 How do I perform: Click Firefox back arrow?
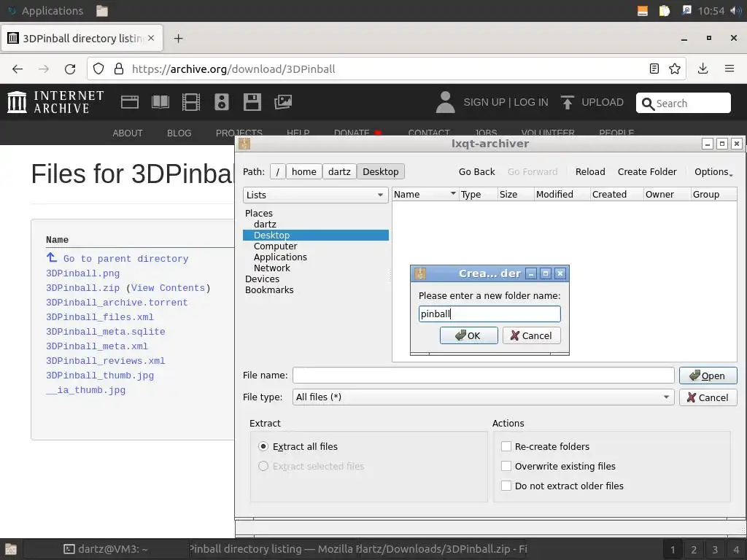click(x=18, y=69)
